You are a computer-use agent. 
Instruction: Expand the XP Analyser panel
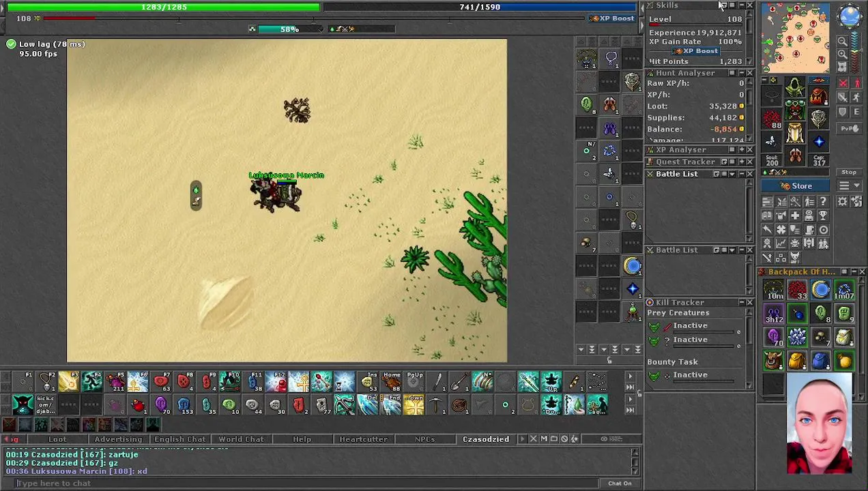[742, 149]
